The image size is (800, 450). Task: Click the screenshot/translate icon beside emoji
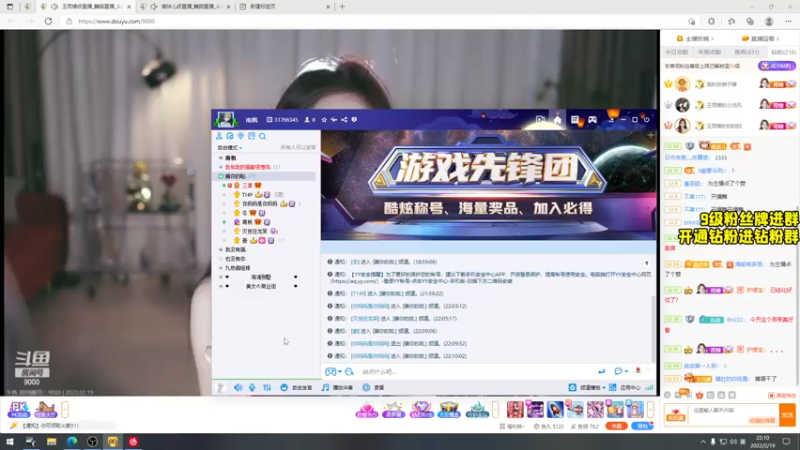point(349,372)
